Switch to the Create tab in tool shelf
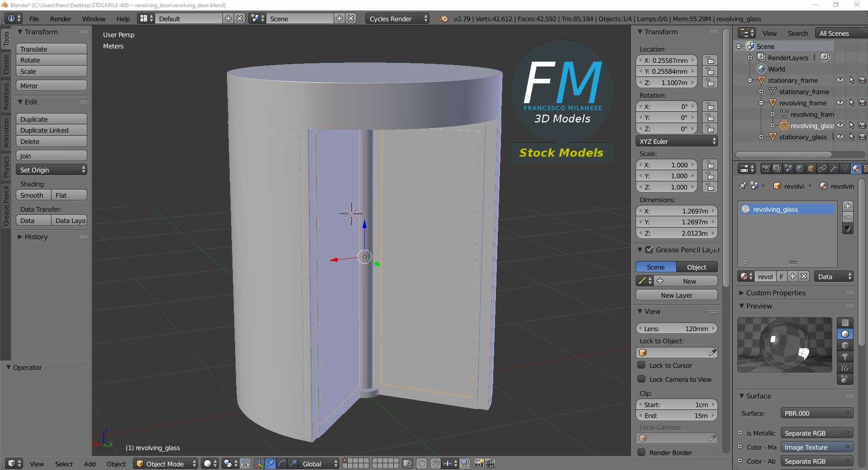The image size is (868, 470). coord(6,64)
